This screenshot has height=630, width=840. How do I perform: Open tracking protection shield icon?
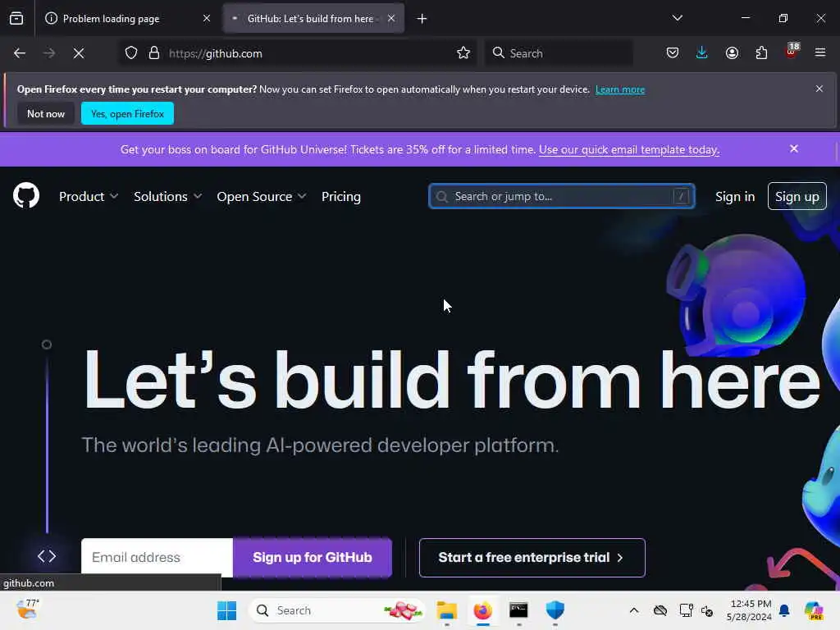coord(131,53)
